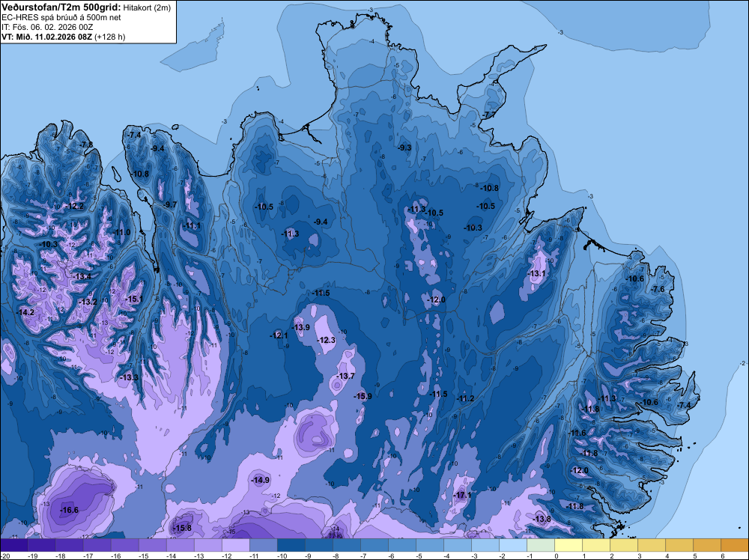Select the -15.9 temperature value
Viewport: 749px width, 560px height.
click(363, 396)
